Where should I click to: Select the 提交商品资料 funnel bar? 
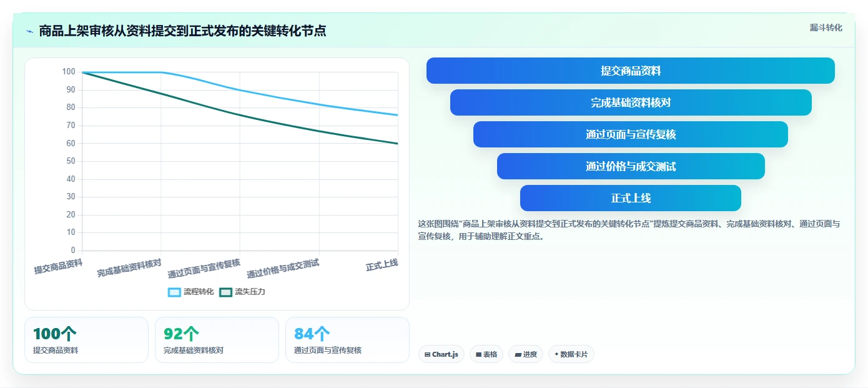631,71
